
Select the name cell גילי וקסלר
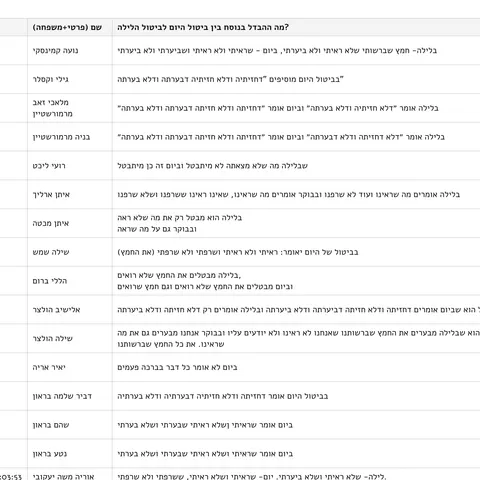coord(70,79)
